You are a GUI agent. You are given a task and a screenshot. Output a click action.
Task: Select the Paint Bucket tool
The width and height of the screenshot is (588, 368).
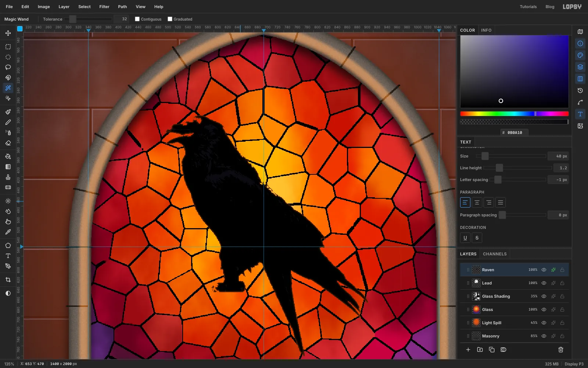coord(8,156)
